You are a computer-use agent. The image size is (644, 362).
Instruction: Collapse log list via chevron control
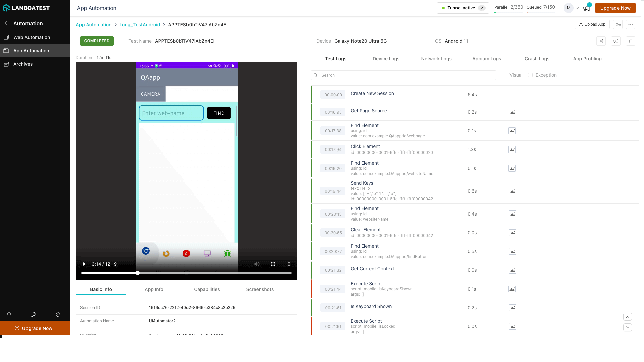coord(628,317)
